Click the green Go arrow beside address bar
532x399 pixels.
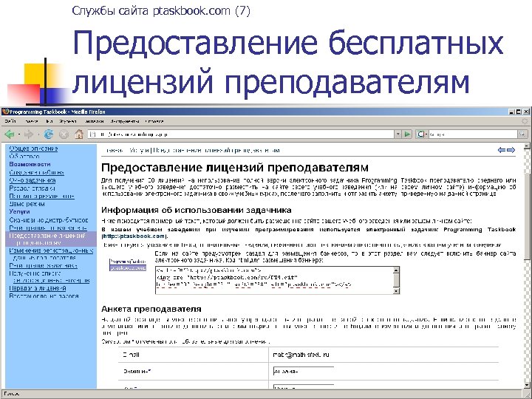[x=407, y=134]
